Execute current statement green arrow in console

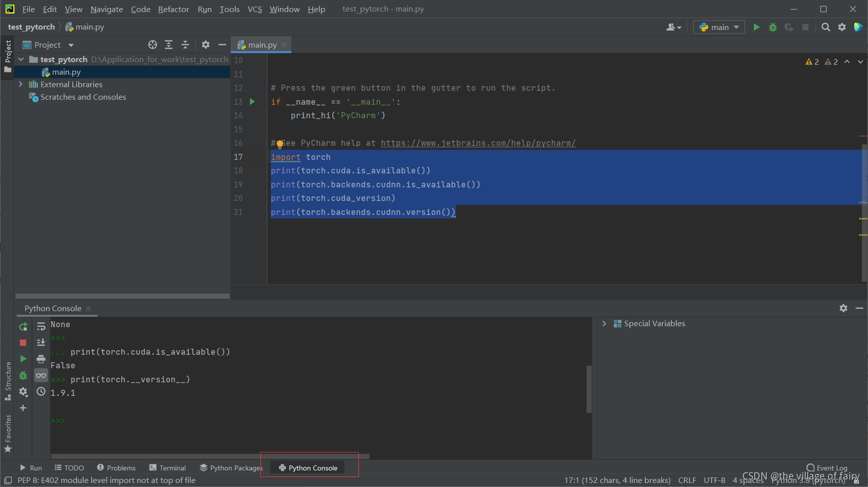23,359
